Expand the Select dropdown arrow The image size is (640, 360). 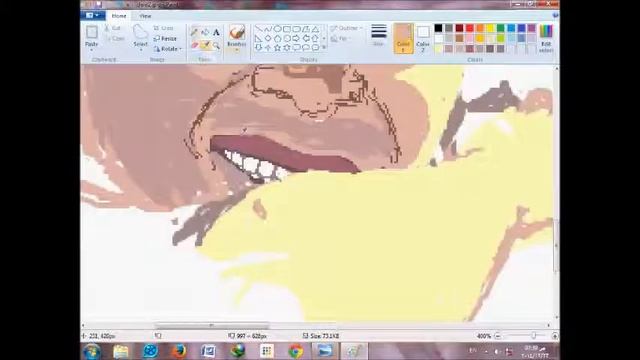pyautogui.click(x=140, y=49)
